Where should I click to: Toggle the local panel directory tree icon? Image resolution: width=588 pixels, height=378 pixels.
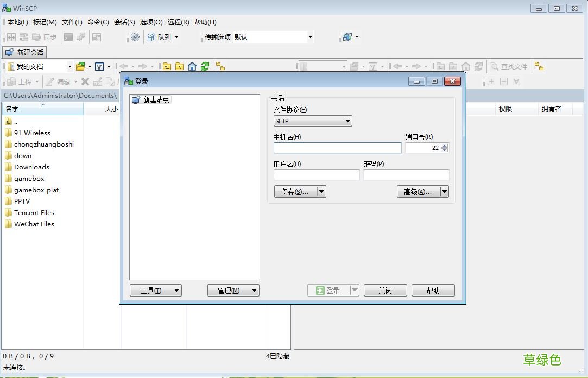pos(220,66)
